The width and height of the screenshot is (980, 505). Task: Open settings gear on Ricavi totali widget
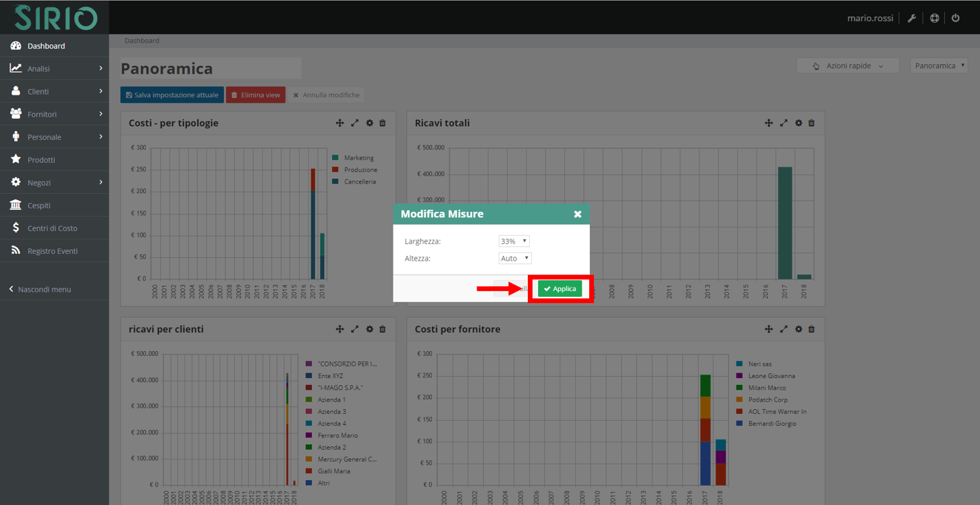pyautogui.click(x=798, y=123)
